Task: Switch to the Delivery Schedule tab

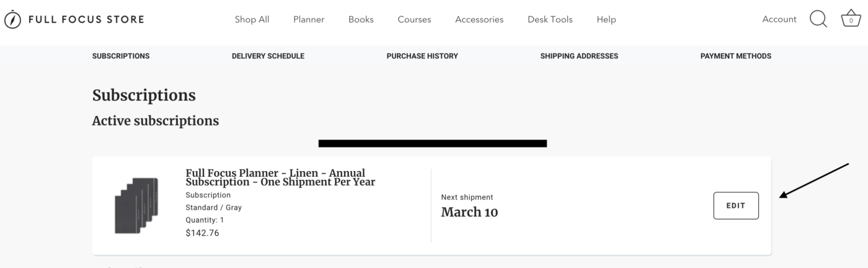Action: pyautogui.click(x=268, y=56)
